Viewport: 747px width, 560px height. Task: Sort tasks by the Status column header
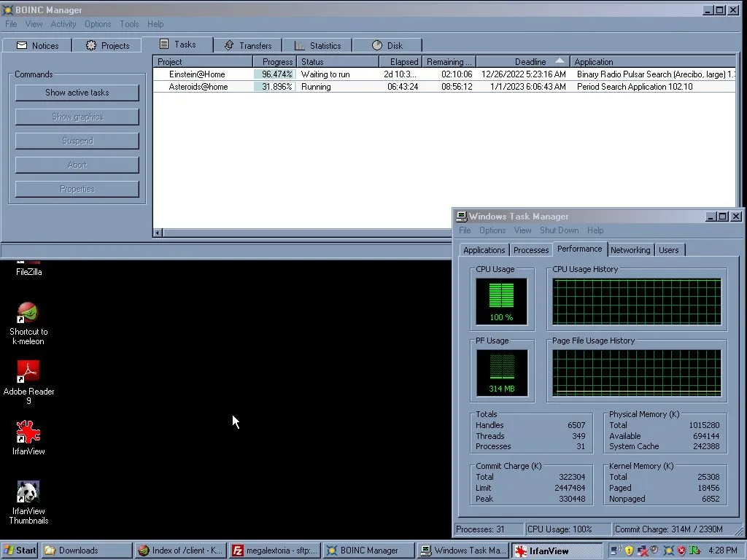338,62
